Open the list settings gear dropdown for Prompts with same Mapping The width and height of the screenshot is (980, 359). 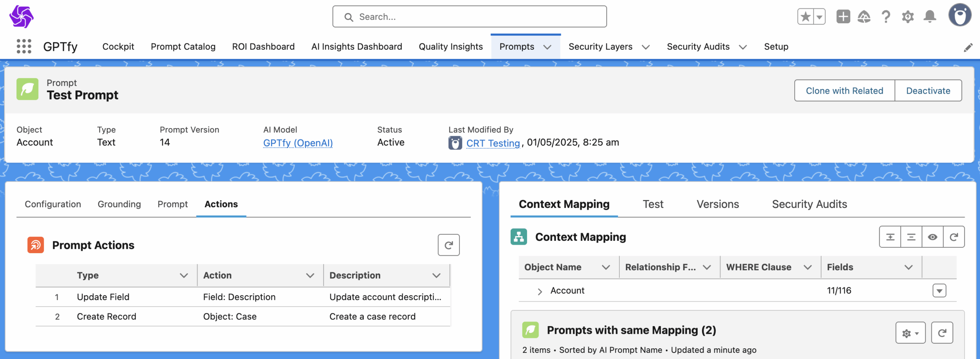tap(910, 333)
